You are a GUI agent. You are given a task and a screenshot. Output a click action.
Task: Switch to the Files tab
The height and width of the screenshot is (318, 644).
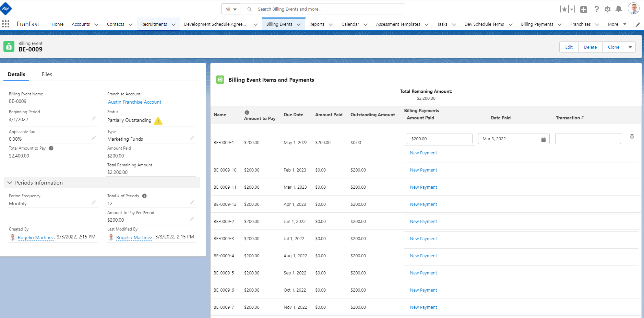pyautogui.click(x=47, y=74)
